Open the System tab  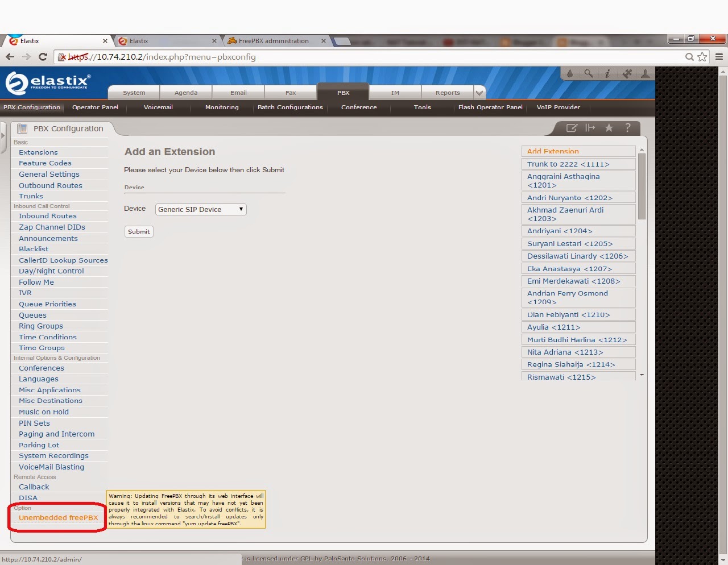pos(134,93)
